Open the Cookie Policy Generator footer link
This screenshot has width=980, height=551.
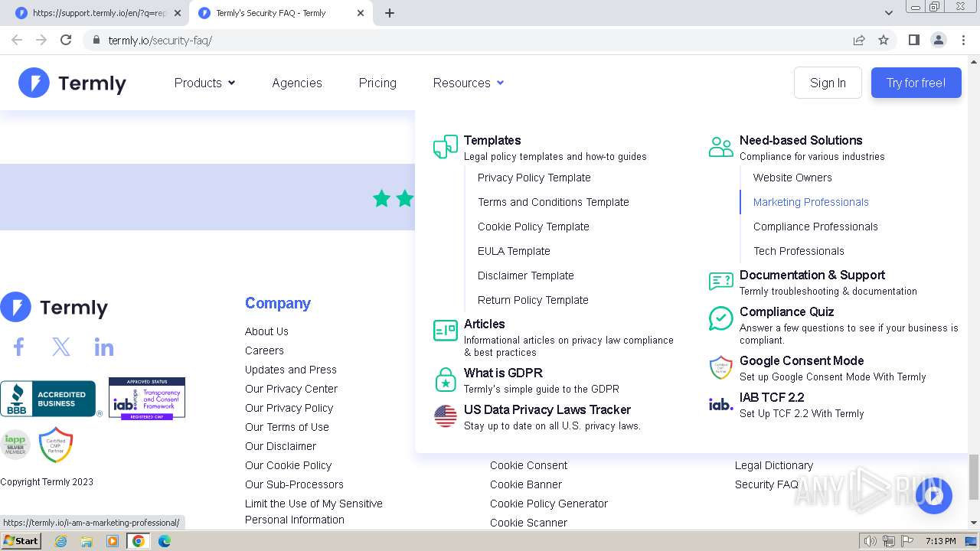(549, 504)
